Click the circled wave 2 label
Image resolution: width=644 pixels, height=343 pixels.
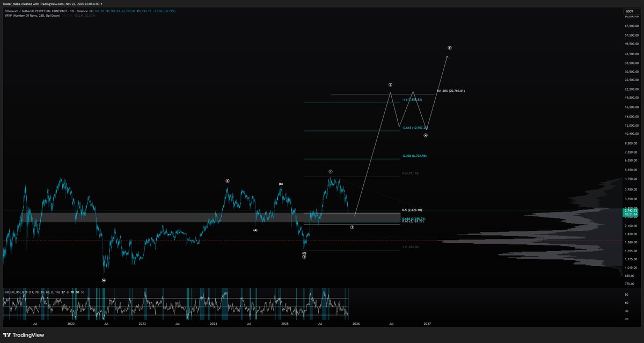click(x=352, y=227)
